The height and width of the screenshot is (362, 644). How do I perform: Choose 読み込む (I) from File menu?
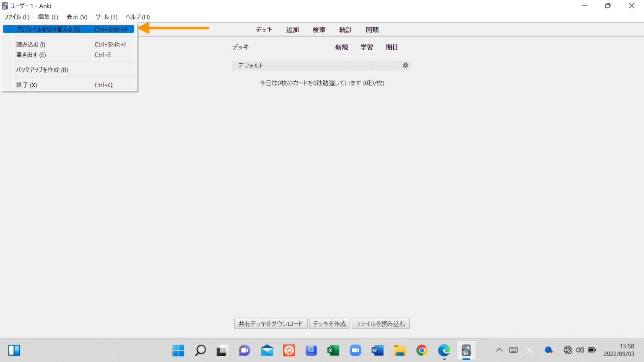point(31,44)
